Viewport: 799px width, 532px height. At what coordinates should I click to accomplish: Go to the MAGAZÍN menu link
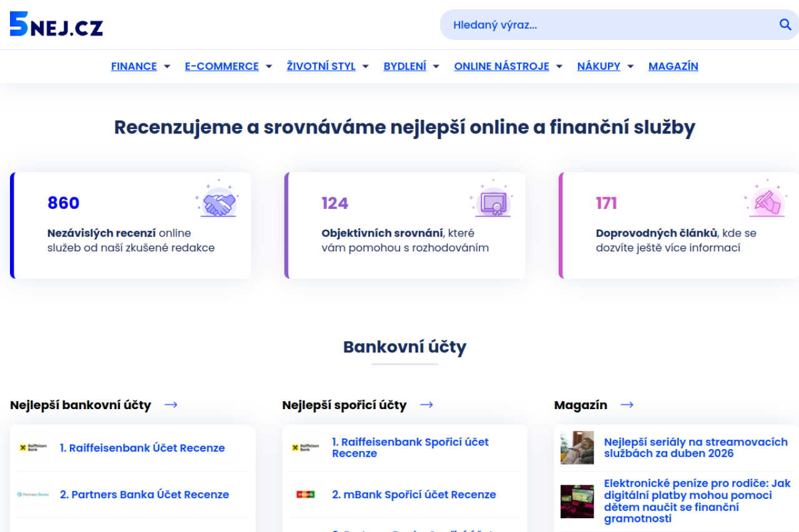[x=674, y=66]
